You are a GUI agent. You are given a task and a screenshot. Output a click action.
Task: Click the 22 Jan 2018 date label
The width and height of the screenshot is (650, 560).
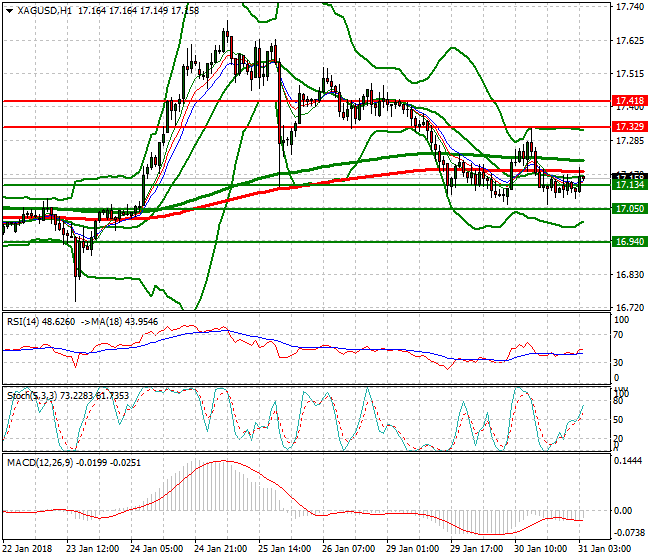tap(28, 549)
